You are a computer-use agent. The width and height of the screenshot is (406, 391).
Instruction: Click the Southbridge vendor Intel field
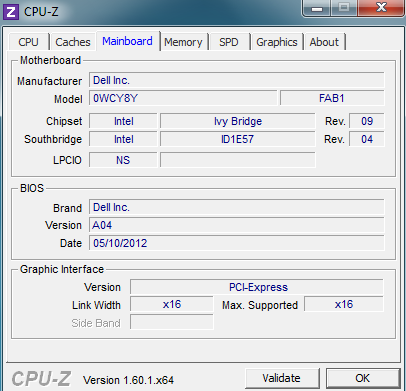[123, 139]
